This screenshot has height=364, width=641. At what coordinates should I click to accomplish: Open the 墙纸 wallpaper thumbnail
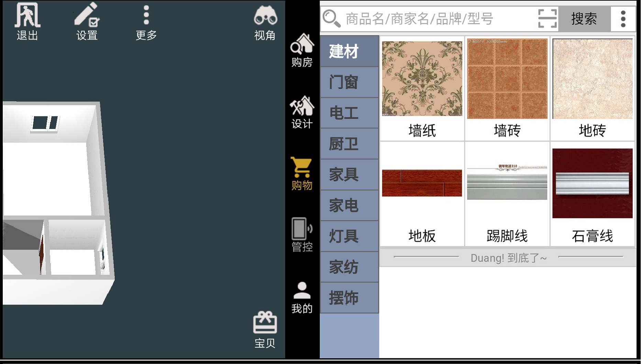(x=422, y=79)
